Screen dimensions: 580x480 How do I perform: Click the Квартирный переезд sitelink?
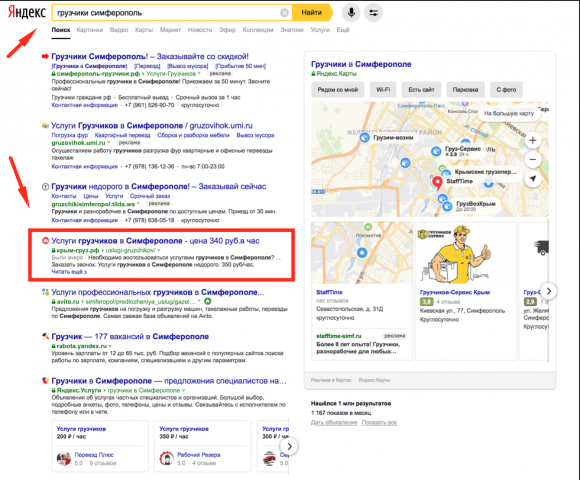(x=122, y=135)
